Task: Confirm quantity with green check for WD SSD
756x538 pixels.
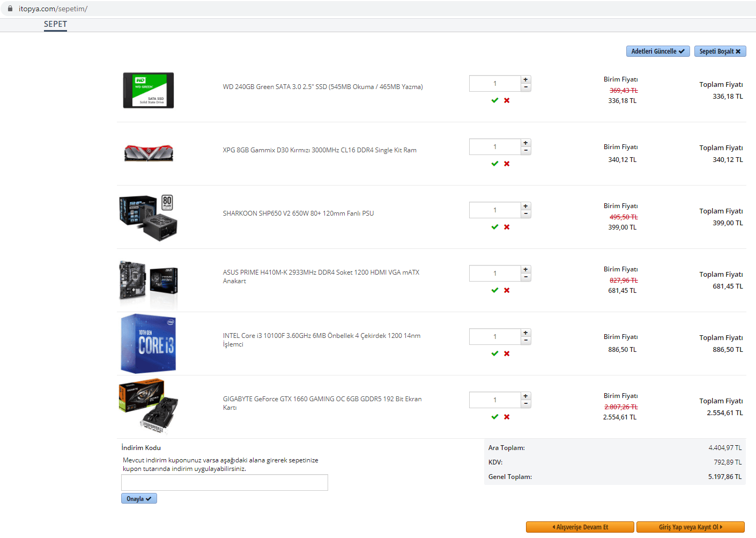Action: coord(495,100)
